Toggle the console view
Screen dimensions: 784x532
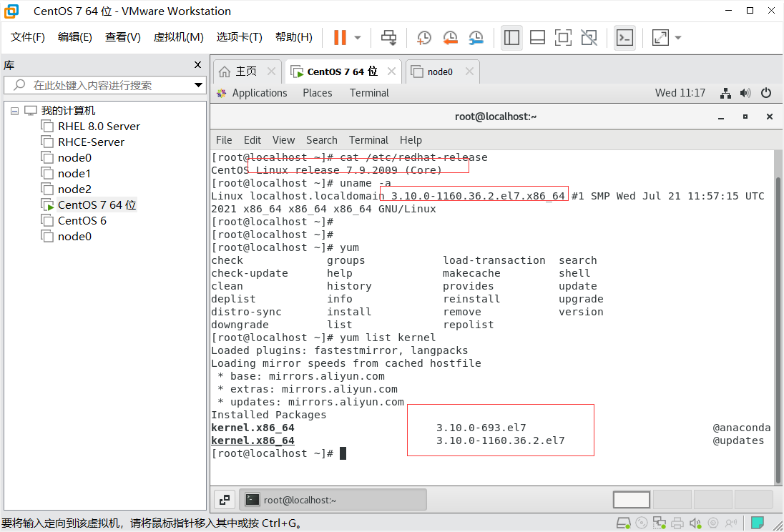coord(624,38)
